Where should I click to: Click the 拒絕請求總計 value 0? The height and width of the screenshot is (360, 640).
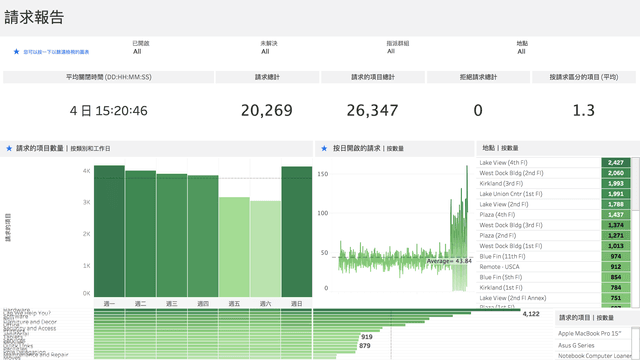pyautogui.click(x=478, y=111)
